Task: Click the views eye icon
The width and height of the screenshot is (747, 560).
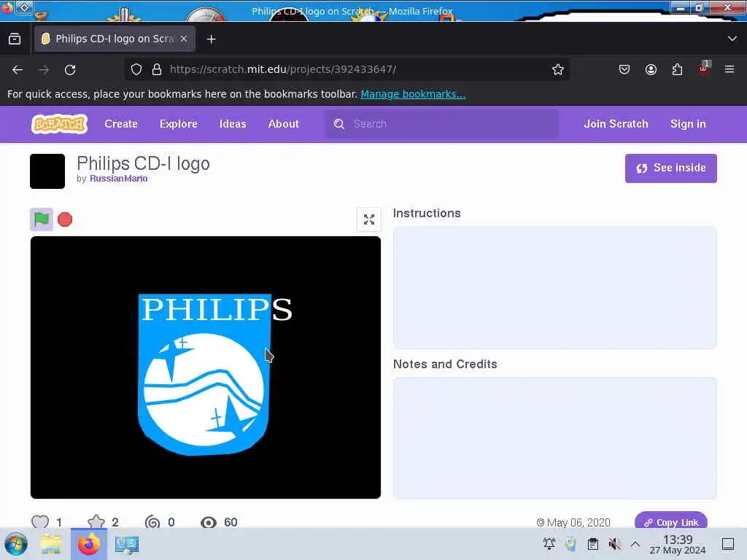Action: 208,522
